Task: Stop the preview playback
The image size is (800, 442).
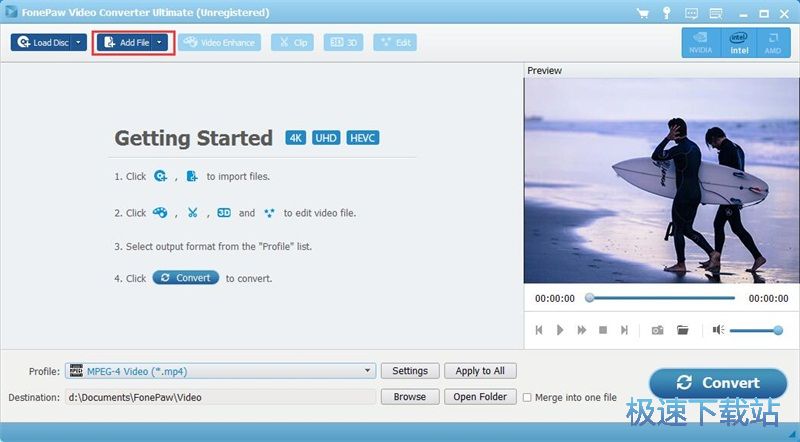Action: click(x=603, y=330)
